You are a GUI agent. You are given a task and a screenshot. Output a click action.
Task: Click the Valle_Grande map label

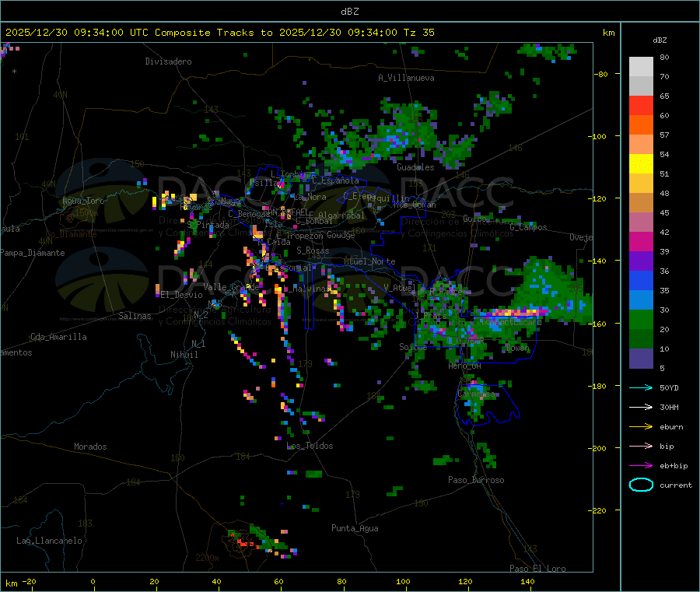pyautogui.click(x=231, y=287)
